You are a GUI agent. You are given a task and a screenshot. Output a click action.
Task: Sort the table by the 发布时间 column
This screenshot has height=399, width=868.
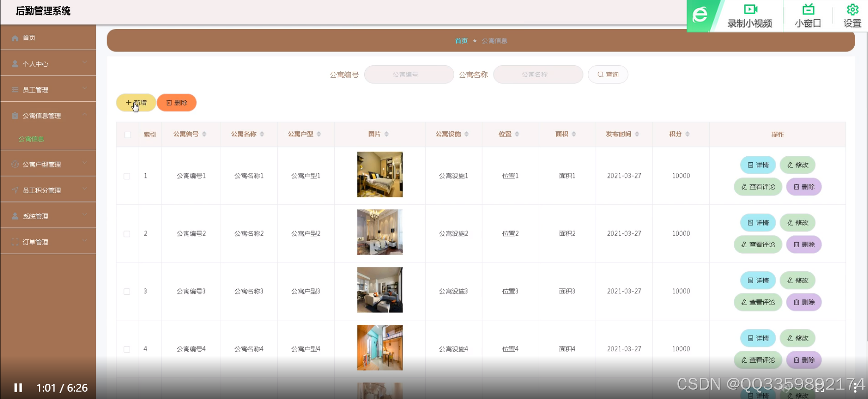637,134
